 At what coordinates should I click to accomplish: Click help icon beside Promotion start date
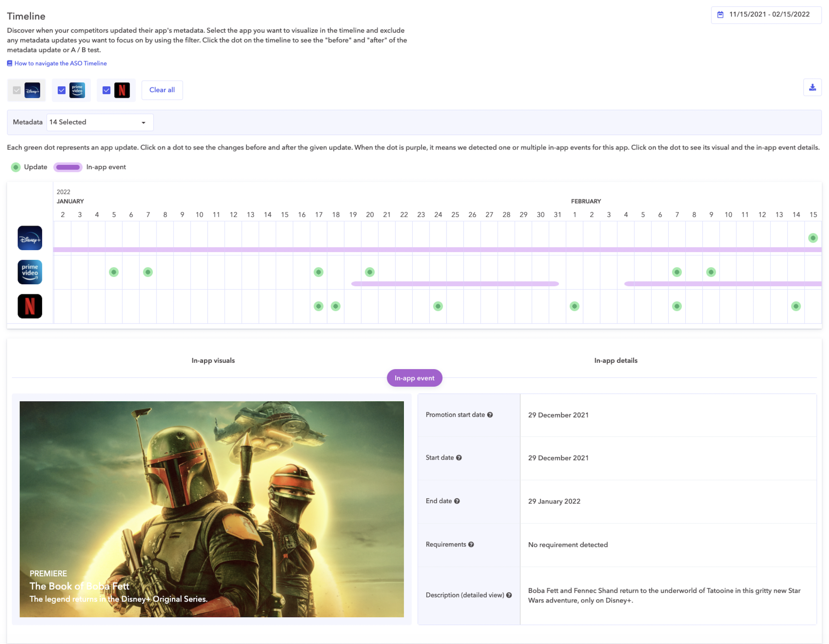pos(490,415)
